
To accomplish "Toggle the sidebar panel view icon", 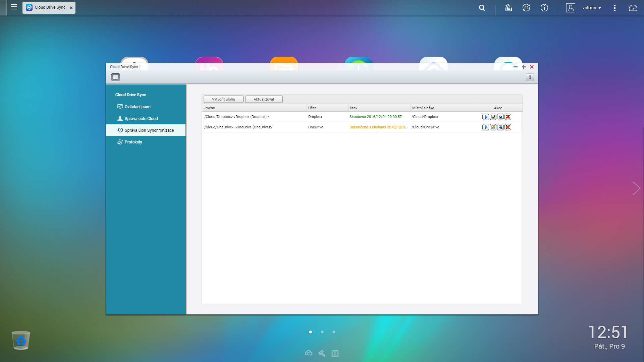I will tap(115, 77).
